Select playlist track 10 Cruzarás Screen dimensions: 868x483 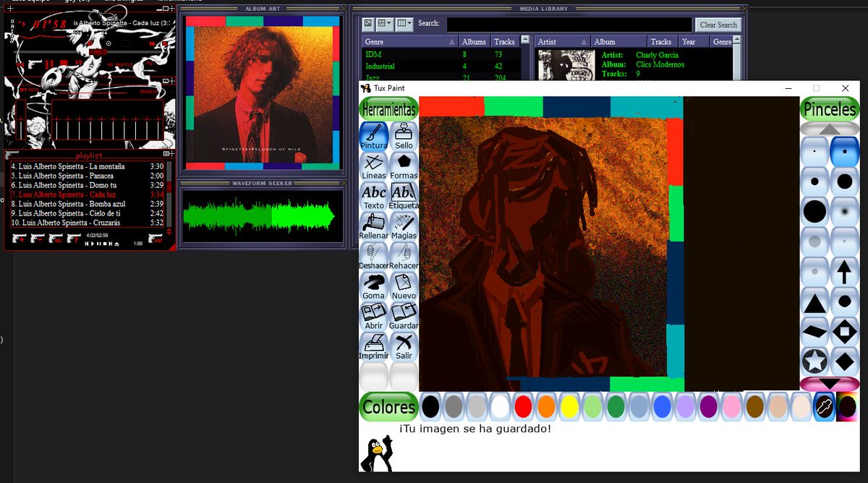point(88,223)
